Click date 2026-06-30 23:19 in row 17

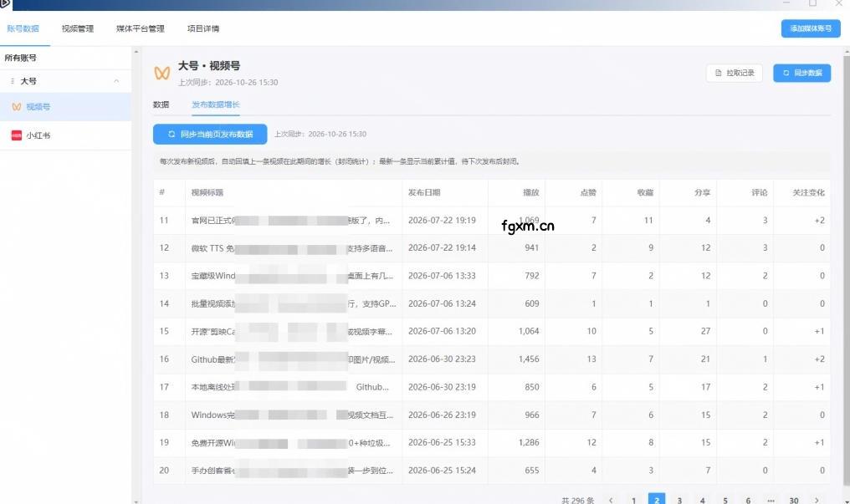click(442, 387)
